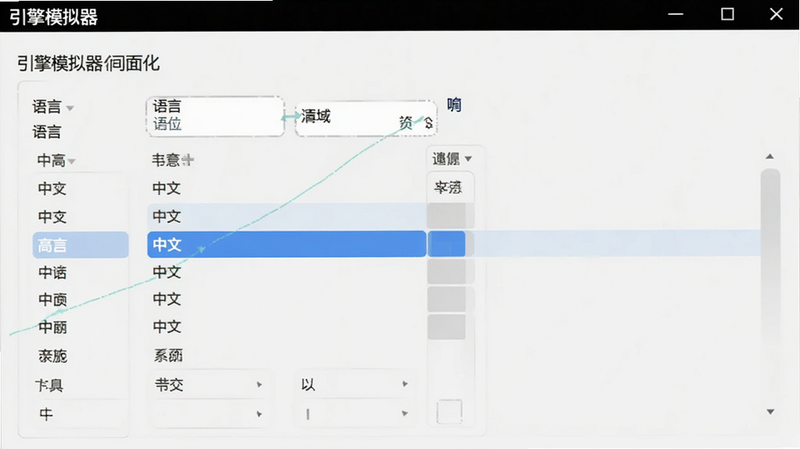Click the dark blue selected 中文 row
The image size is (800, 449).
click(287, 244)
